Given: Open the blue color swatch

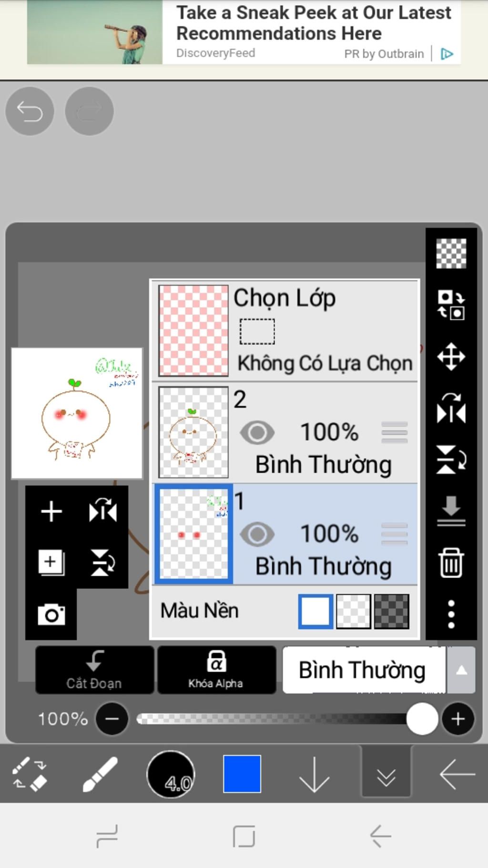Looking at the screenshot, I should point(242,774).
